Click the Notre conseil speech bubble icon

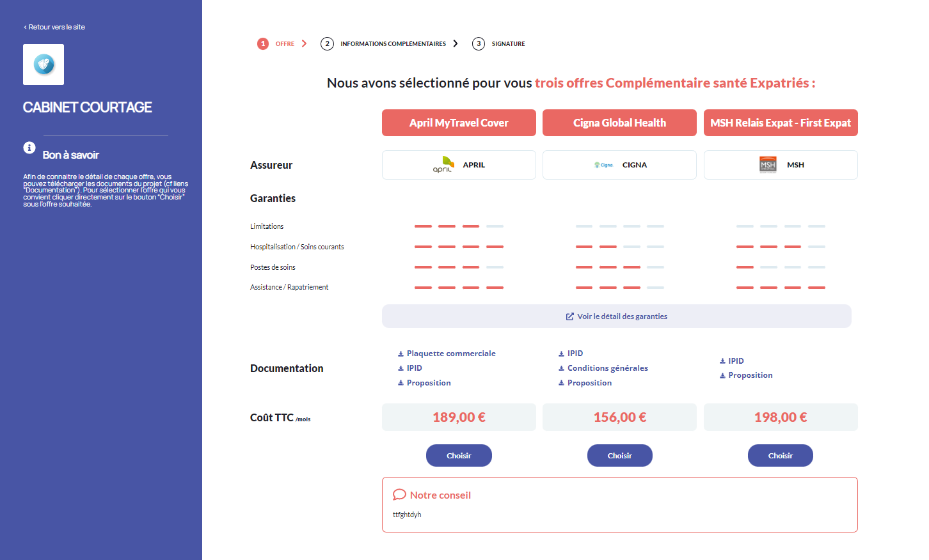399,495
